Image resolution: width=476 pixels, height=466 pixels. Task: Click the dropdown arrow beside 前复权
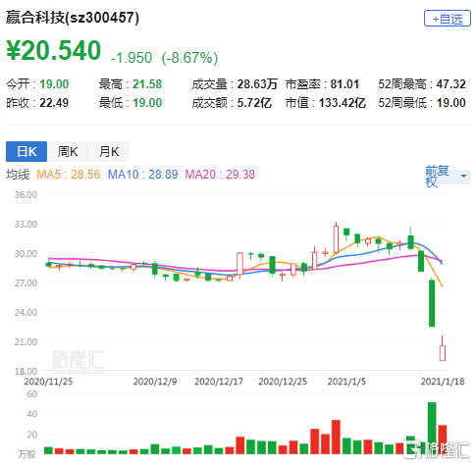pyautogui.click(x=463, y=176)
